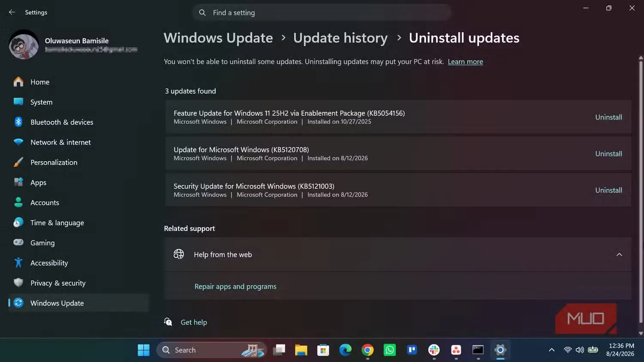Open quick settings from the Wi-Fi icon

568,350
